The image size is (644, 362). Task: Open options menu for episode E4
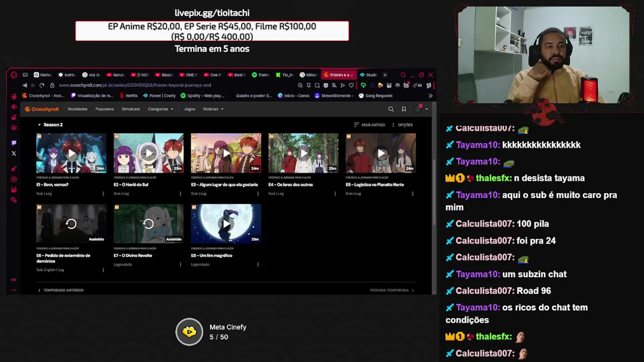point(335,194)
